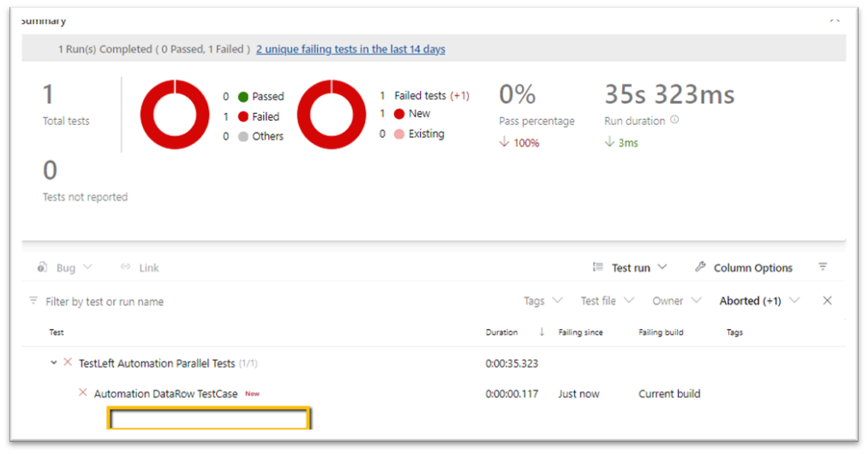Viewport: 868px width, 454px height.
Task: Click the 0% pass percentage value
Action: pos(517,95)
